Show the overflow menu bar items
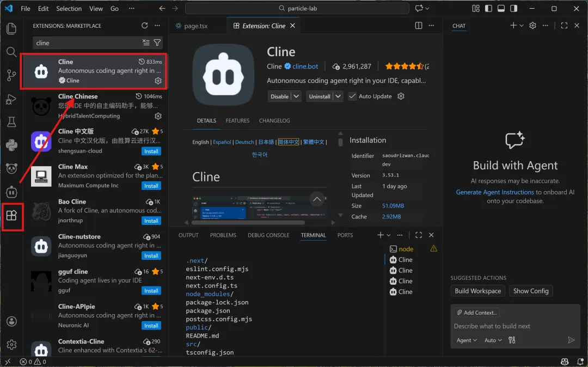588x367 pixels. point(132,8)
